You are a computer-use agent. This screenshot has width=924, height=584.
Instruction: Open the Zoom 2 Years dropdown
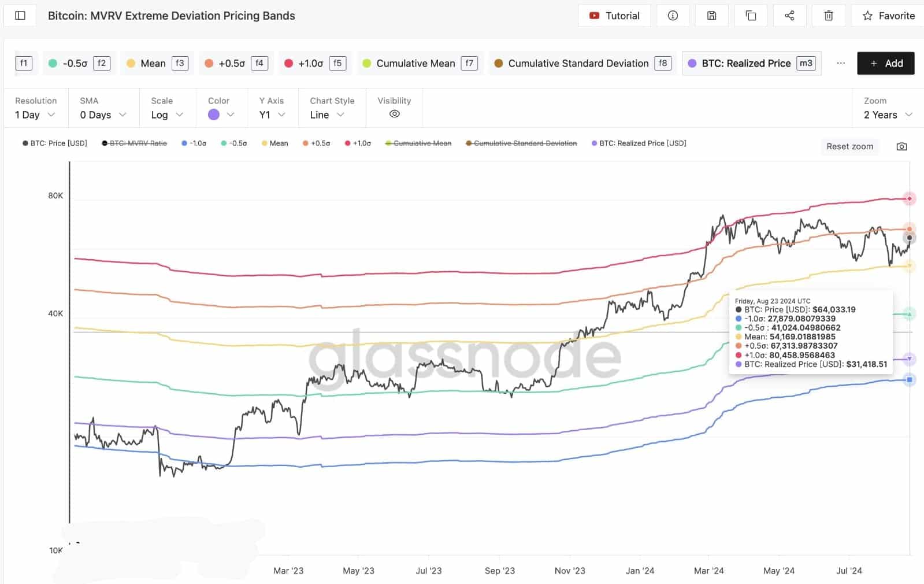tap(888, 114)
